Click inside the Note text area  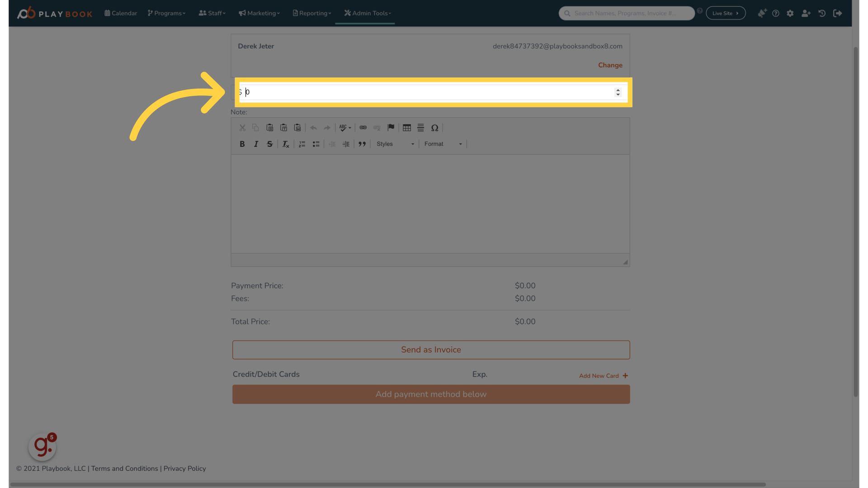click(430, 204)
